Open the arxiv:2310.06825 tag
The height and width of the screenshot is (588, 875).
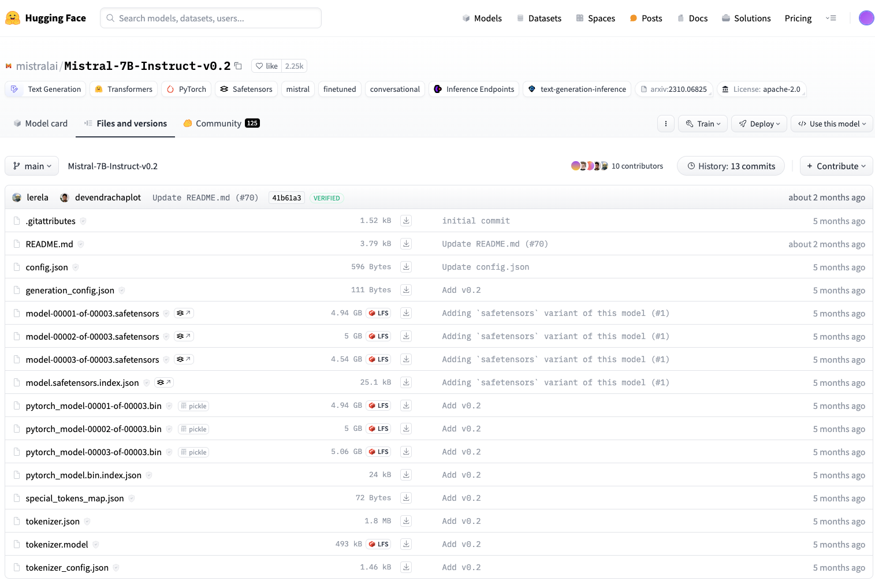(673, 89)
